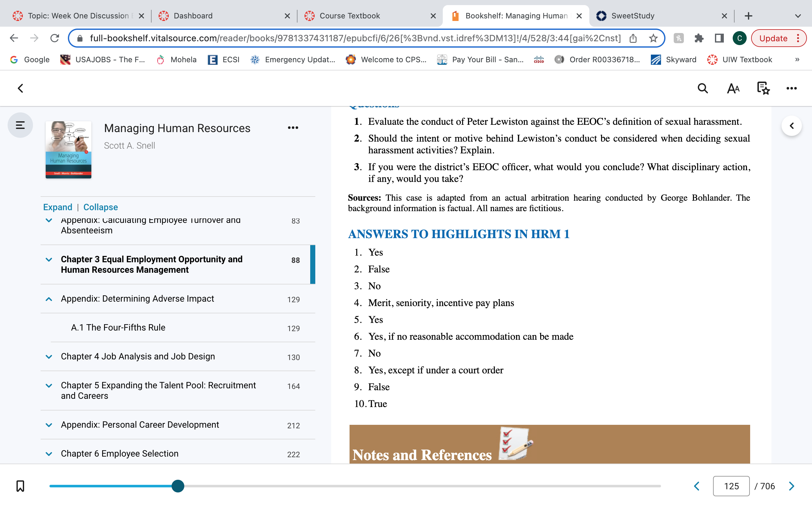Screen dimensions: 812x508
Task: Close the Course Textbook tab
Action: pos(433,16)
